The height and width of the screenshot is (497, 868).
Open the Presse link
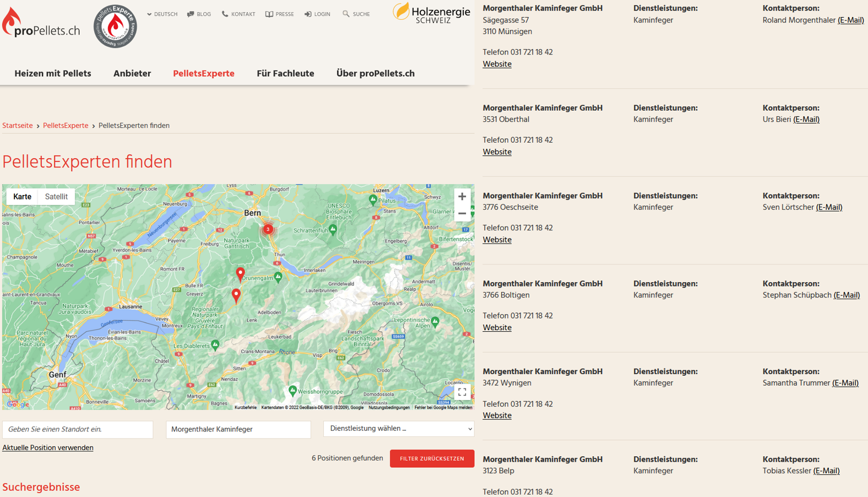pyautogui.click(x=280, y=14)
